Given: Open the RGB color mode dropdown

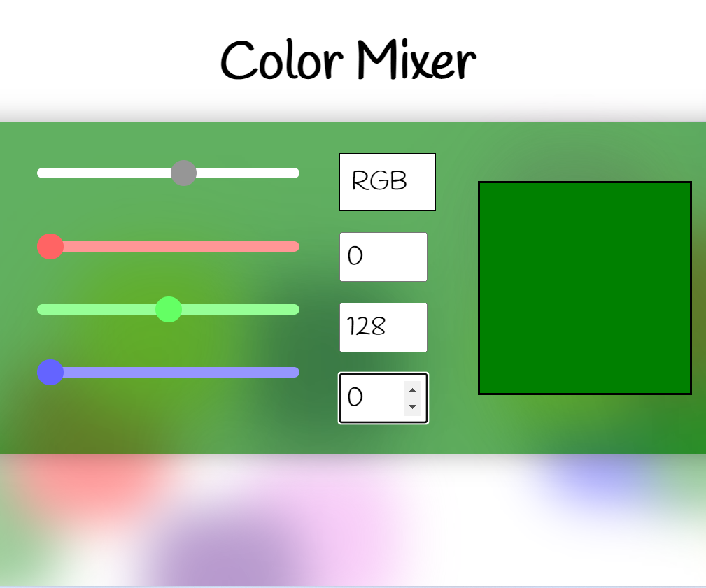Looking at the screenshot, I should (x=387, y=182).
